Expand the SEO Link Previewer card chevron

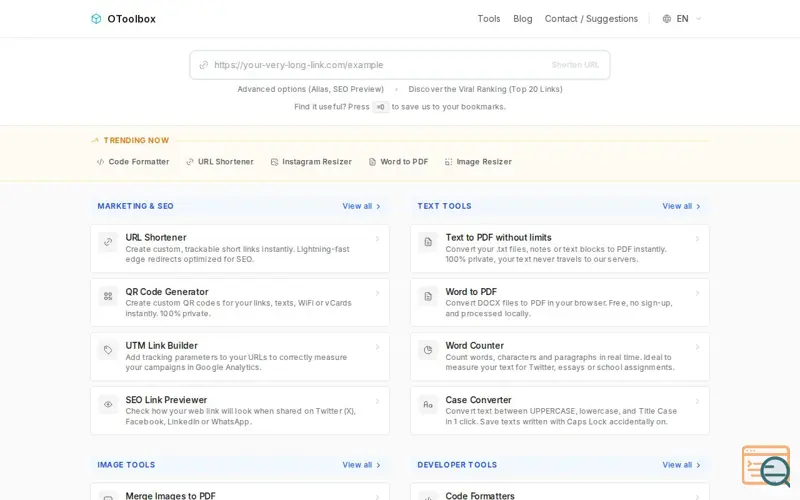378,401
